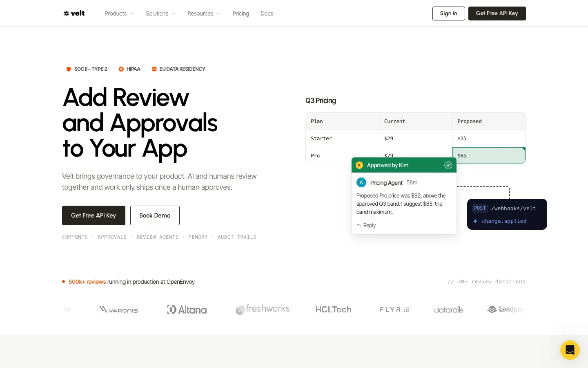This screenshot has width=588, height=368.
Task: Select the $35 proposed Starter cell
Action: [x=489, y=139]
